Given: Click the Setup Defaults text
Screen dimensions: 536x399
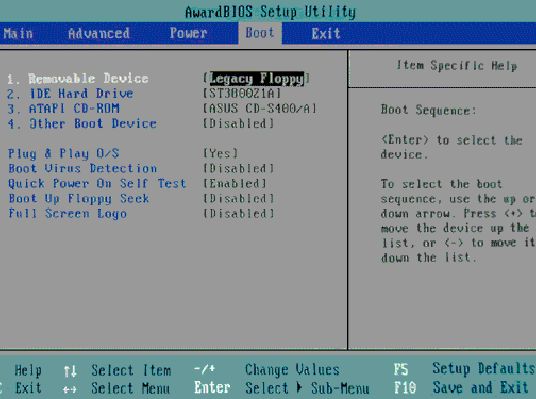Looking at the screenshot, I should (x=483, y=369).
